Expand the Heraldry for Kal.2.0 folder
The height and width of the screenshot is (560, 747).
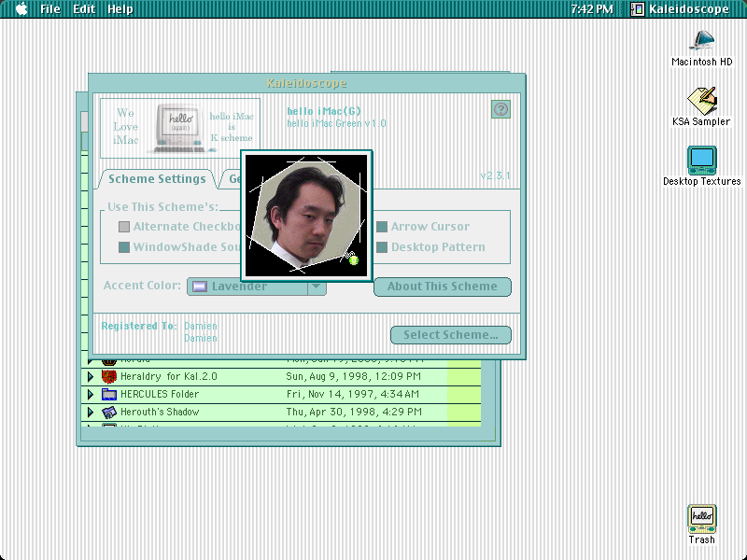[x=91, y=377]
